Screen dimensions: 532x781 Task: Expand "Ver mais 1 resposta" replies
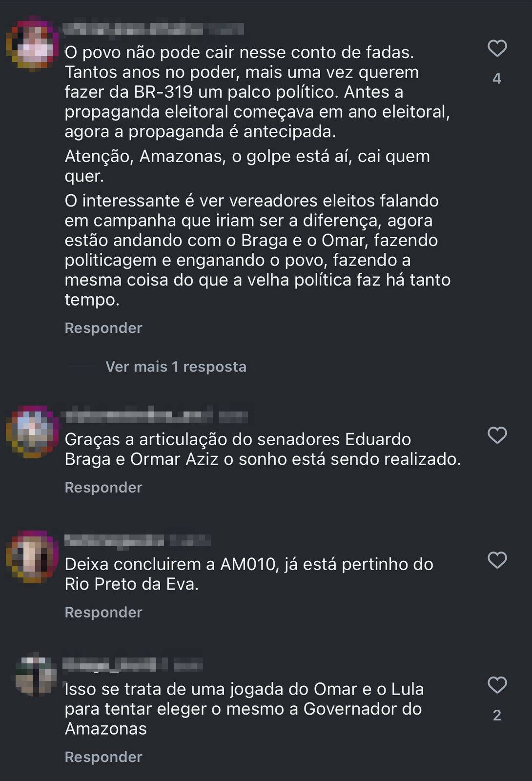point(176,367)
